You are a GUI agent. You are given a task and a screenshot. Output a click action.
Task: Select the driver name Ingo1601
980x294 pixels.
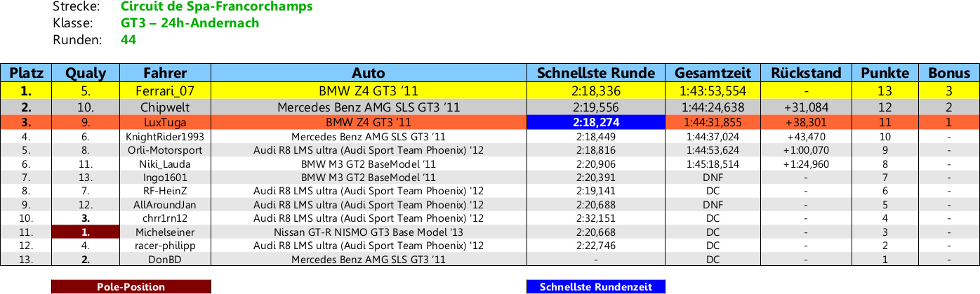coord(166,178)
